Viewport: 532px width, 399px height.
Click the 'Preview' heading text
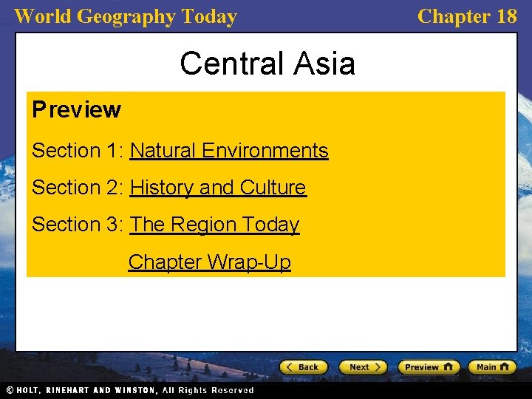pos(76,109)
